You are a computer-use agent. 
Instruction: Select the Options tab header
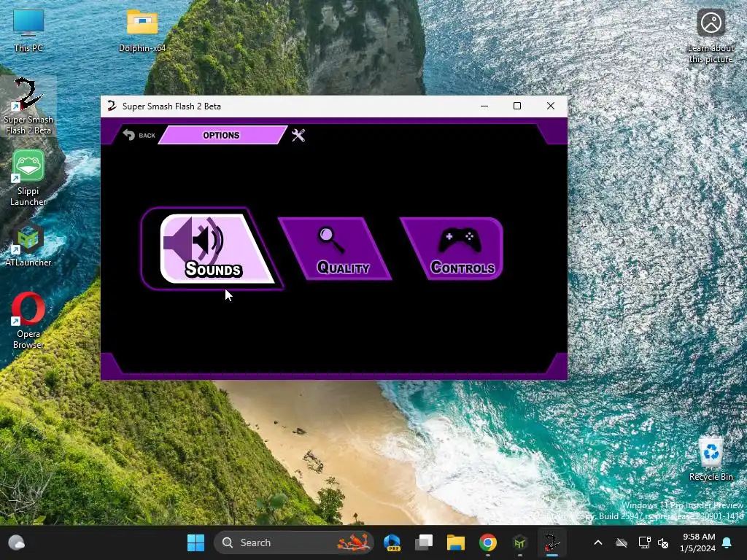click(x=222, y=135)
